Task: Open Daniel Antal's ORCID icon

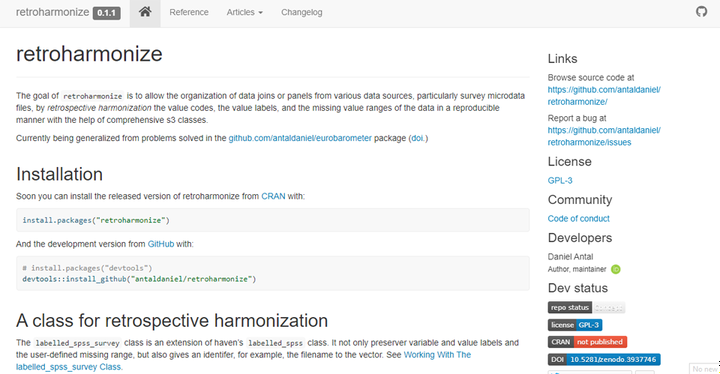Action: (616, 269)
